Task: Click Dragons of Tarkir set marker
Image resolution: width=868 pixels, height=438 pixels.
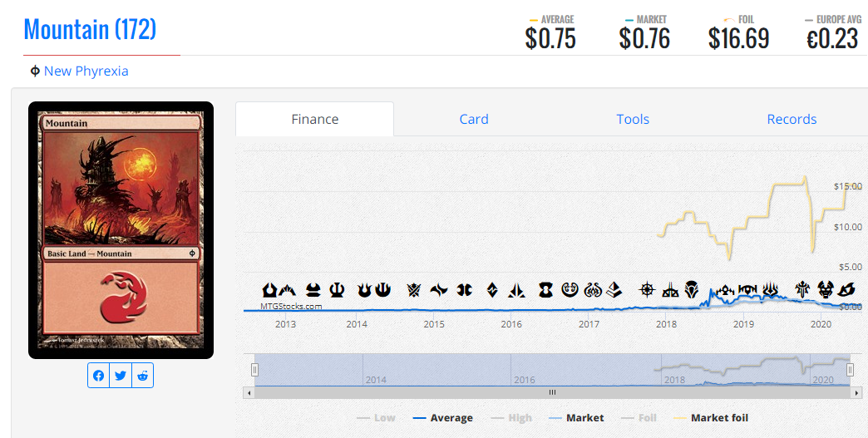Action: (x=465, y=289)
